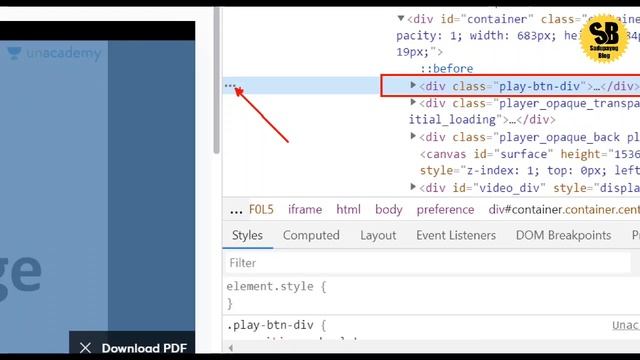The image size is (640, 360).
Task: Expand the player_opaque_transparent div node
Action: coord(413,102)
